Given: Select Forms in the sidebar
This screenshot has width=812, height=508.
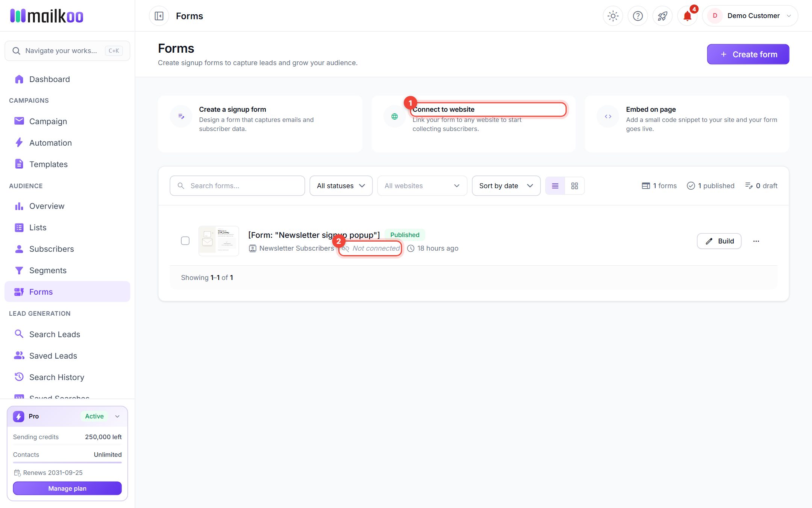Looking at the screenshot, I should point(67,292).
